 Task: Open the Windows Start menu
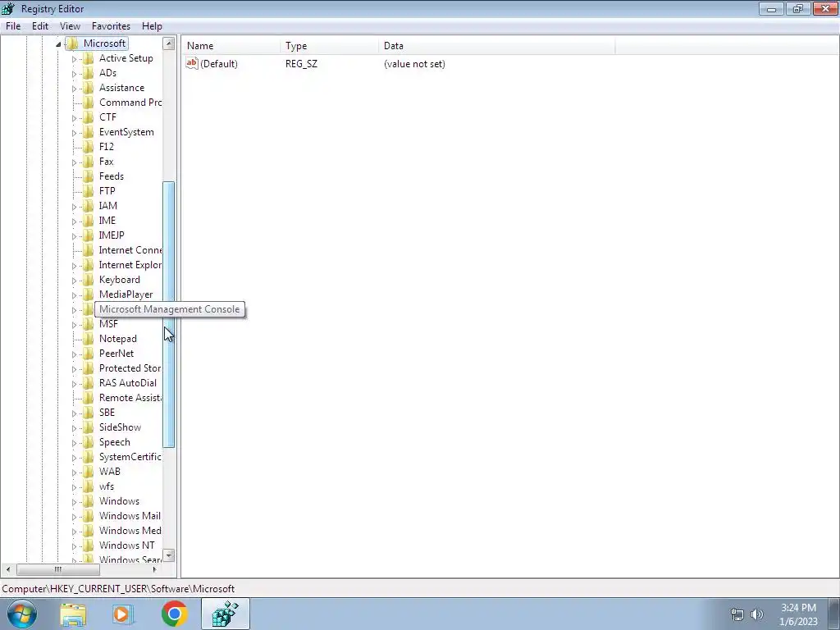pos(21,614)
